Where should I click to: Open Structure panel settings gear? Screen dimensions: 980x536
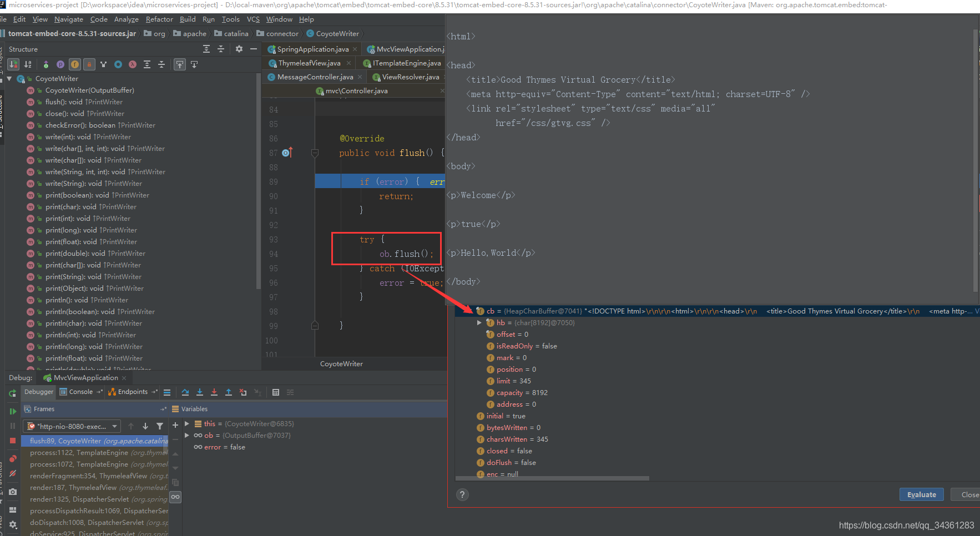(x=239, y=49)
